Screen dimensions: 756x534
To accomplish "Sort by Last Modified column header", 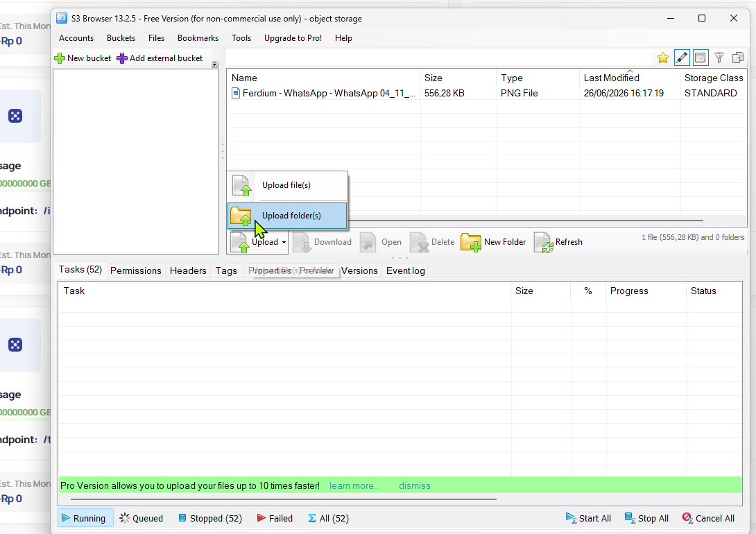I will point(630,78).
